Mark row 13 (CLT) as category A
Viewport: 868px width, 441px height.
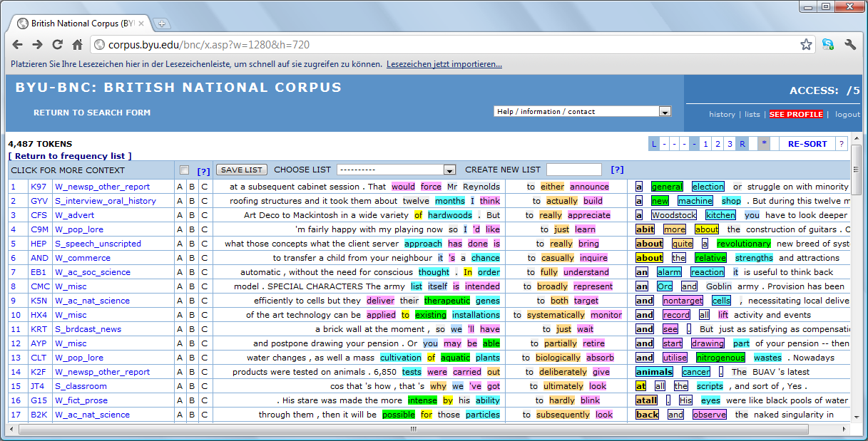180,358
